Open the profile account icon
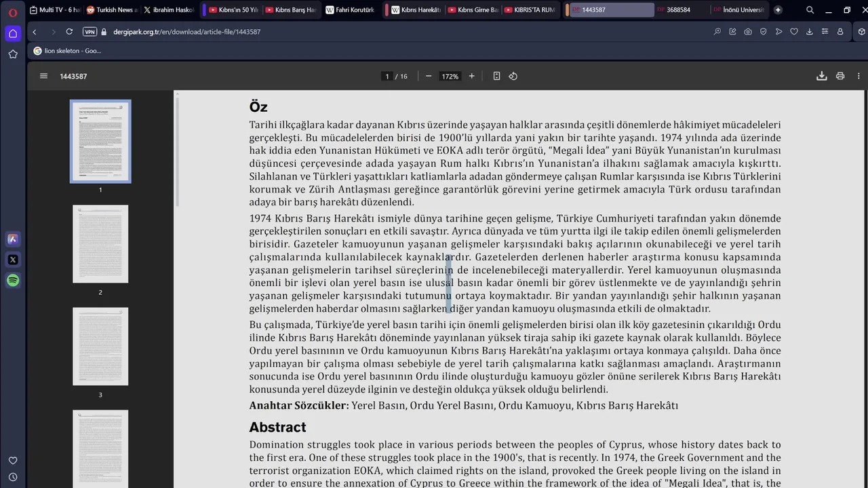The image size is (868, 488). pos(840,32)
